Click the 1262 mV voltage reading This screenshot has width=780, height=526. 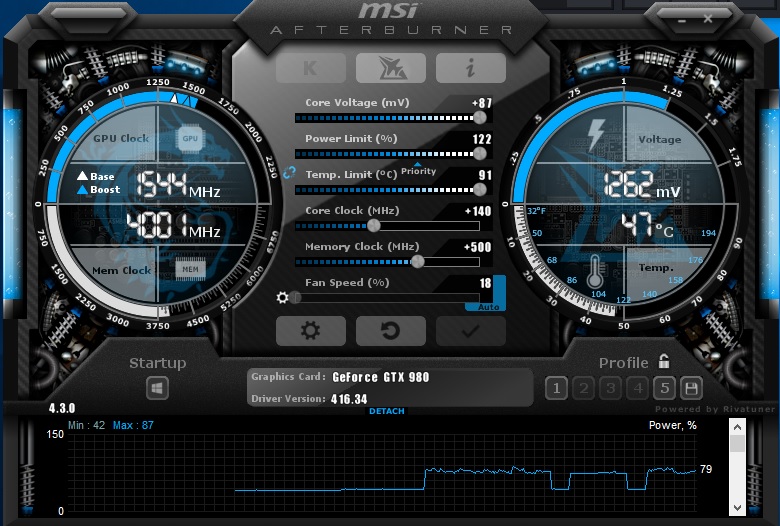click(x=642, y=185)
